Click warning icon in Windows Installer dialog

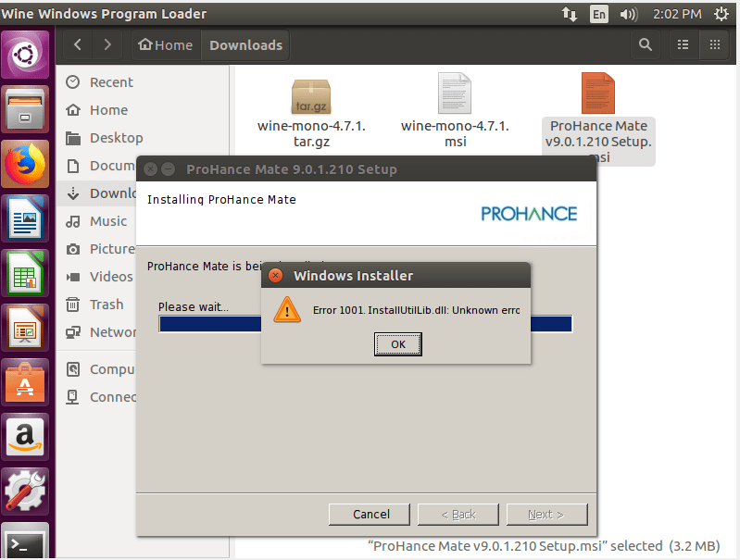click(x=287, y=310)
